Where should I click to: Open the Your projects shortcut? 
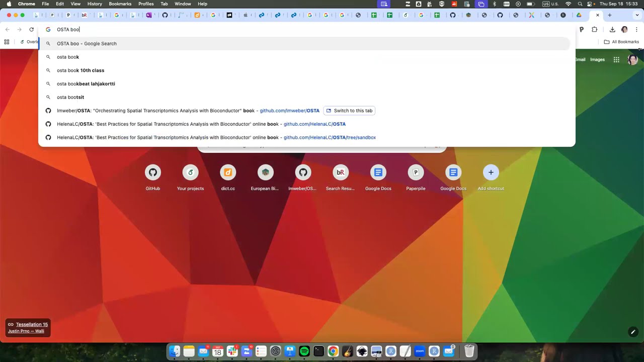pyautogui.click(x=190, y=178)
